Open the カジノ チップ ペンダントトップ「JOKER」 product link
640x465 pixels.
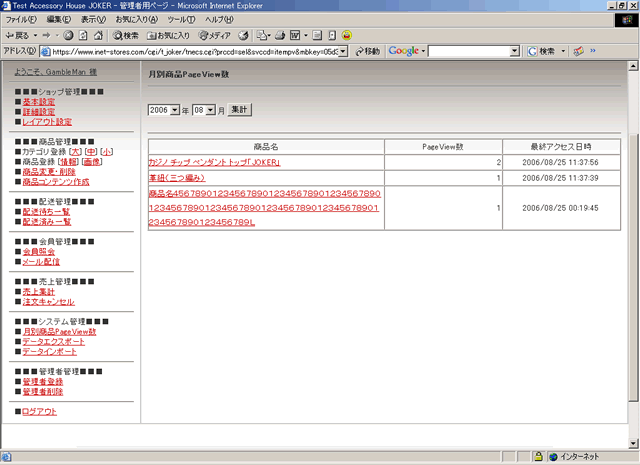(214, 162)
